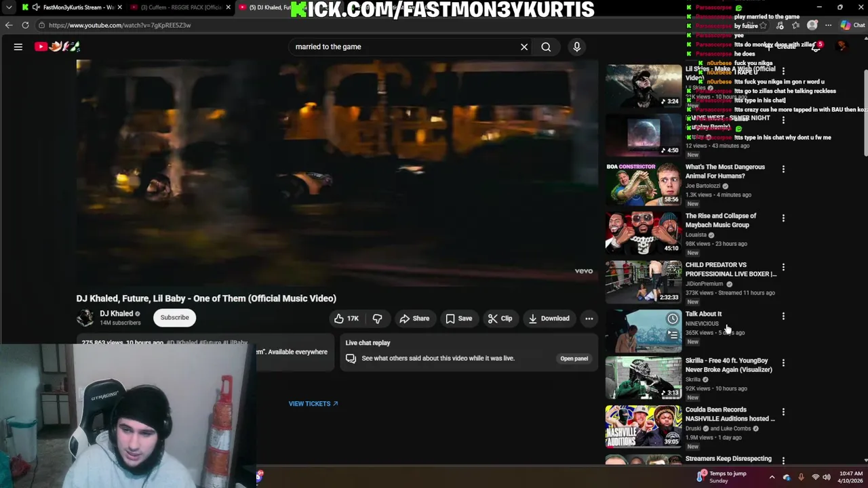The width and height of the screenshot is (868, 488).
Task: Switch to FastMon3yKurtis Stream tab
Action: 73,7
